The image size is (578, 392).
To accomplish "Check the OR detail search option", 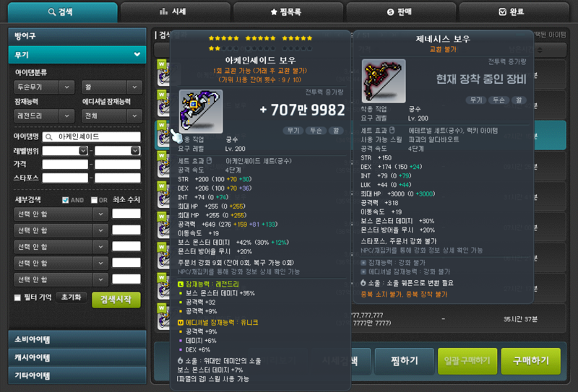I will tap(94, 200).
